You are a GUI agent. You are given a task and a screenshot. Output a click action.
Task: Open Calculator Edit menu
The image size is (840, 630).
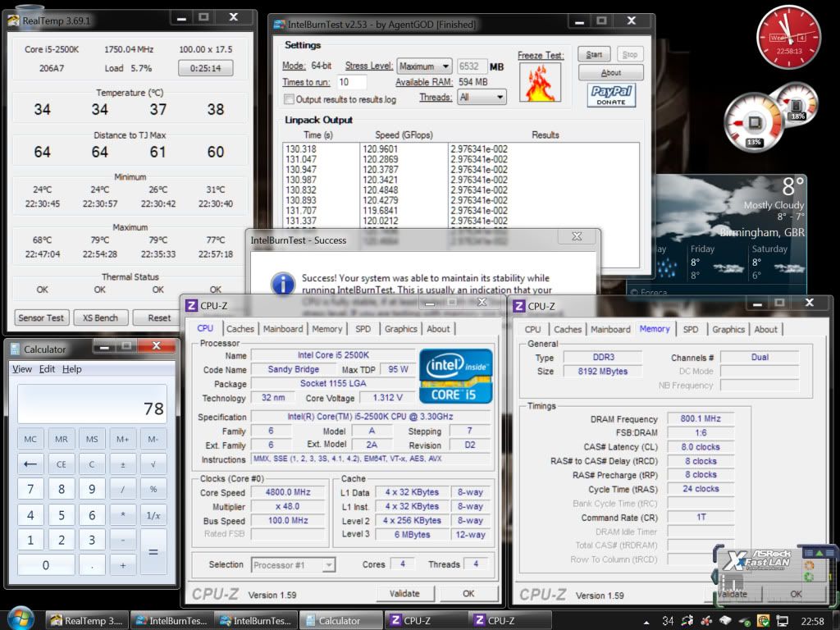point(47,369)
